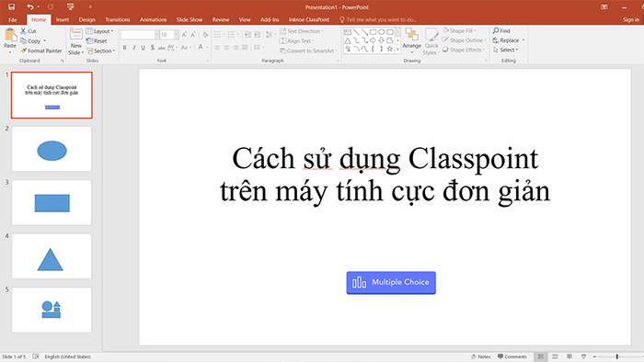
Task: Switch to Slide Sorter view icon
Action: (x=555, y=356)
